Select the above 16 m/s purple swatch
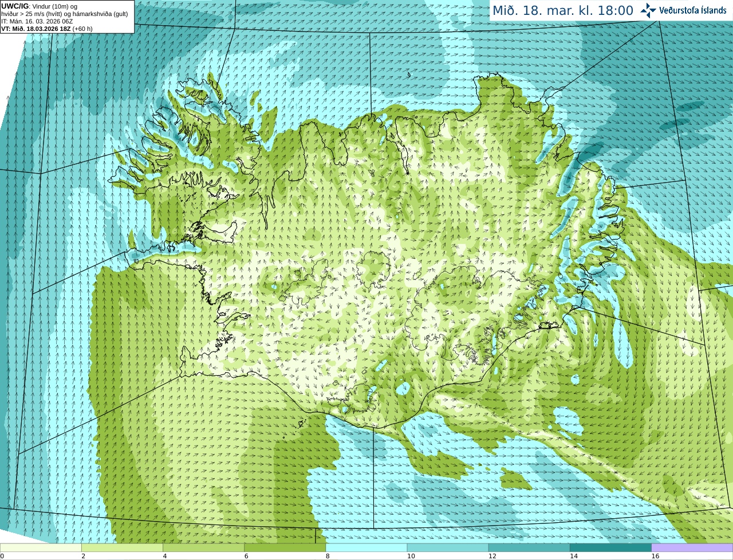The height and width of the screenshot is (560, 733). point(692,548)
